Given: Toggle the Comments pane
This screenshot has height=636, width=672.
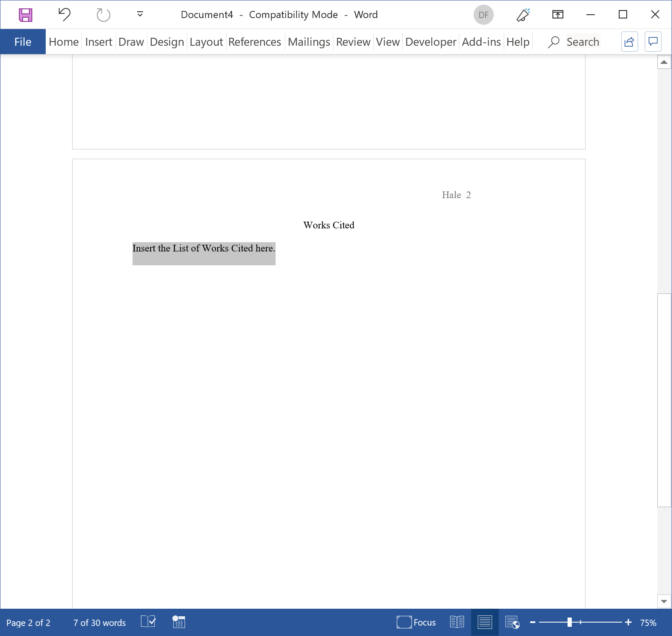Looking at the screenshot, I should tap(653, 42).
